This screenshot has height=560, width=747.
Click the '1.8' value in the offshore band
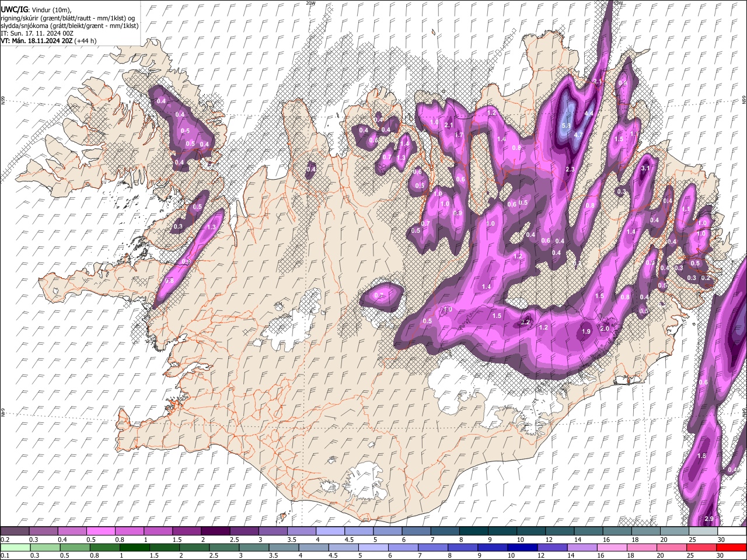(x=702, y=456)
